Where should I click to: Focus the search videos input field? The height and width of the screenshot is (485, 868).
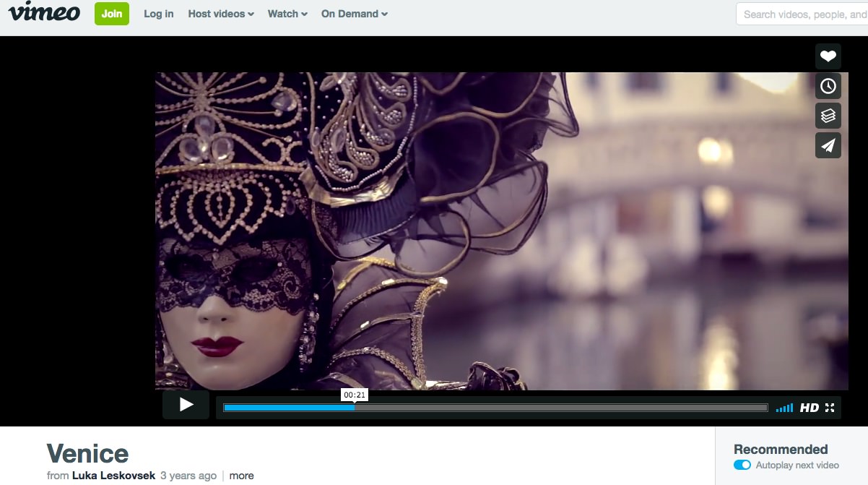point(802,14)
